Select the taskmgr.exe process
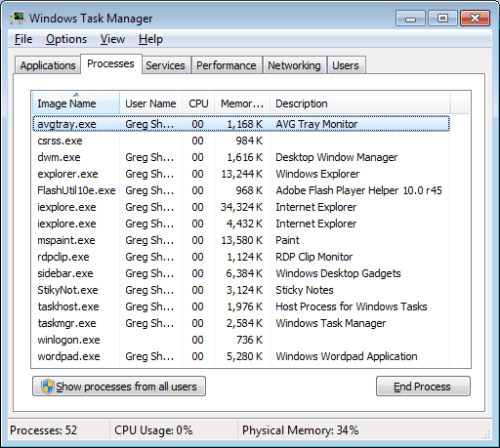 pyautogui.click(x=241, y=323)
